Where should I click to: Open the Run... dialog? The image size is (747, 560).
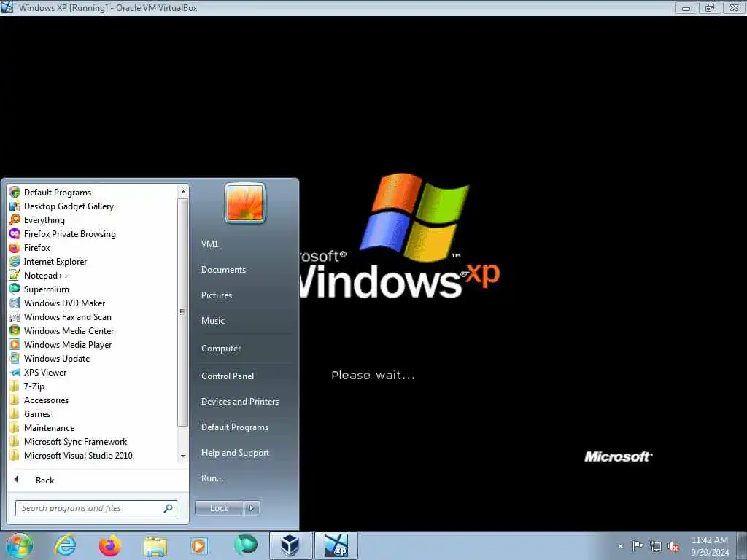pos(212,478)
